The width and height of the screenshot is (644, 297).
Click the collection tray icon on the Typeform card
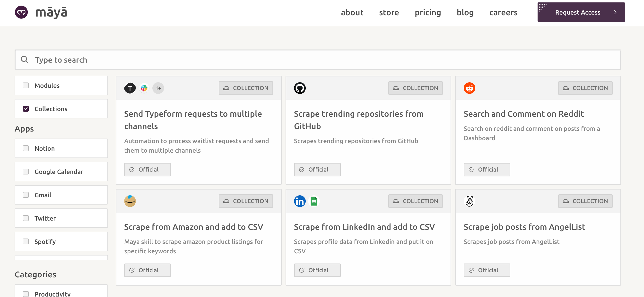[226, 88]
